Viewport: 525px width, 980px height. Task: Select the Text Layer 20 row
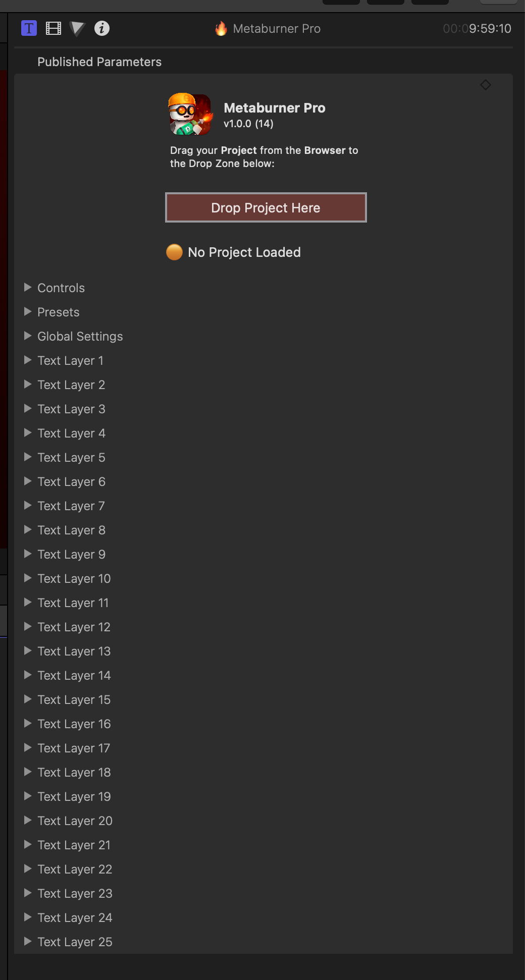tap(75, 821)
